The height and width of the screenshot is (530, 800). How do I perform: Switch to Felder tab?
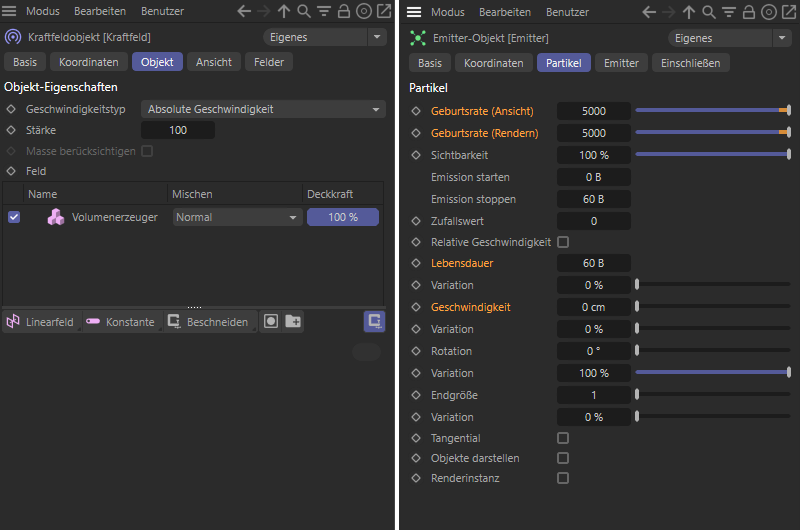click(x=269, y=62)
